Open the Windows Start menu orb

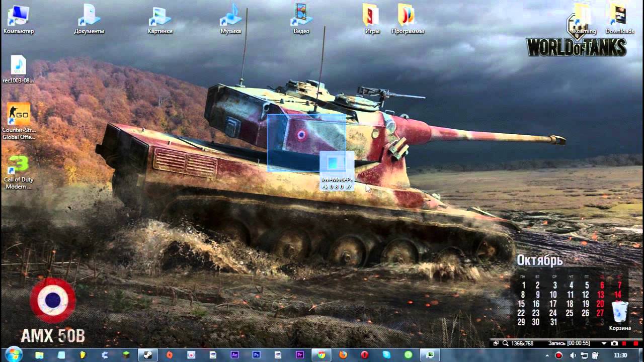[13, 354]
